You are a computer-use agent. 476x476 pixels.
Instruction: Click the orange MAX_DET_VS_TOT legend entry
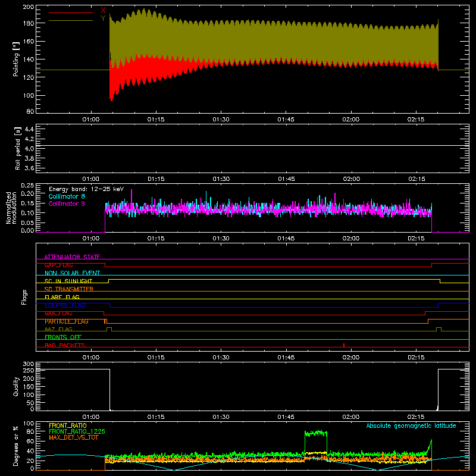pyautogui.click(x=74, y=437)
